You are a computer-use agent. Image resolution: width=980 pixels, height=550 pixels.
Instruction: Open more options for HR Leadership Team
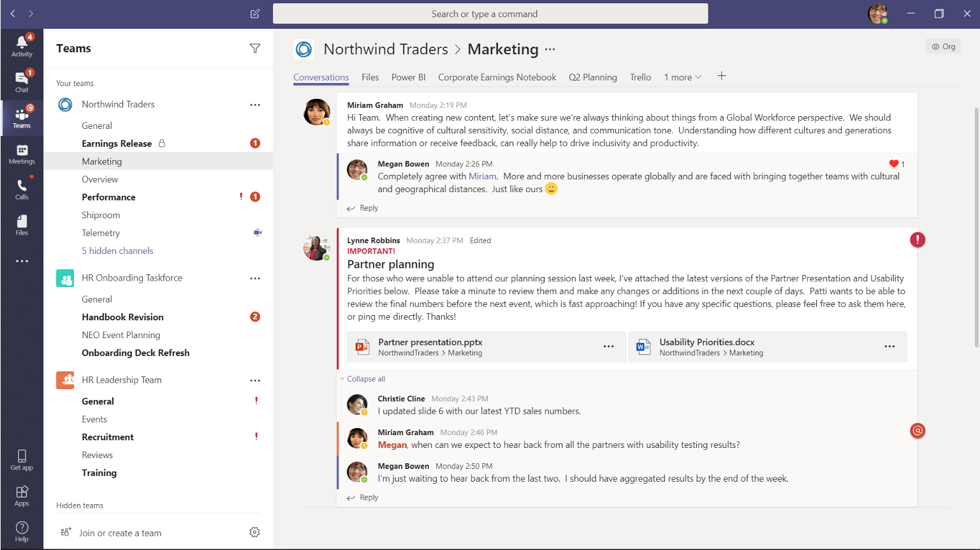255,380
